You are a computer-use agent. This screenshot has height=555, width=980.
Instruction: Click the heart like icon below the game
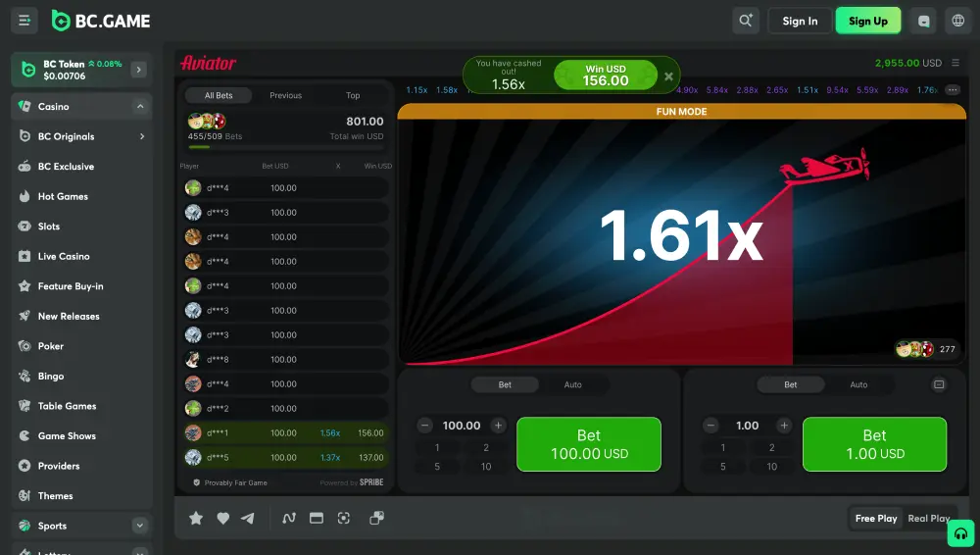click(222, 518)
